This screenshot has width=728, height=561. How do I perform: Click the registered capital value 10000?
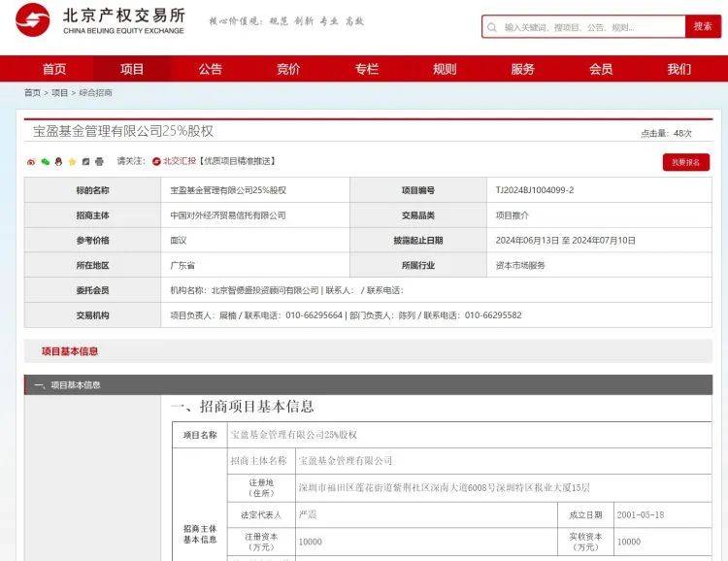[311, 542]
